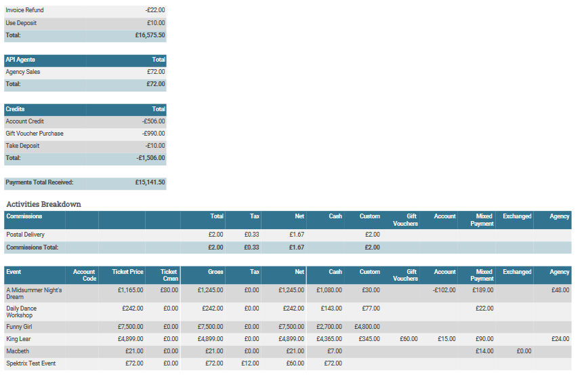Click the -£990.00 Gift Voucher amount
The width and height of the screenshot is (588, 377).
coord(153,134)
